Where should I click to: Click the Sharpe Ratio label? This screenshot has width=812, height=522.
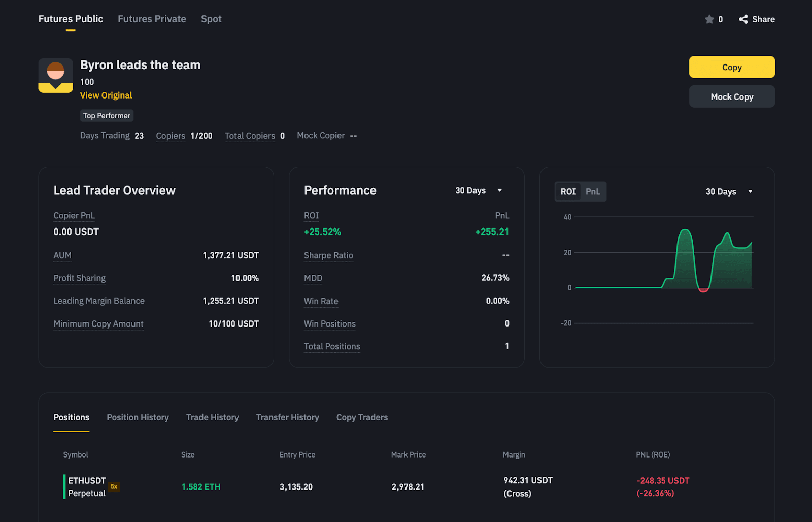pyautogui.click(x=328, y=255)
